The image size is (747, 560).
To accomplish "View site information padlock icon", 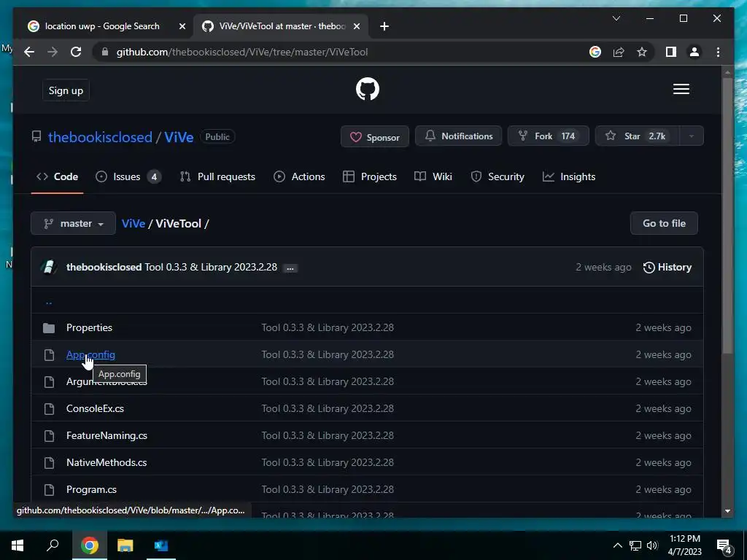I will [x=105, y=52].
